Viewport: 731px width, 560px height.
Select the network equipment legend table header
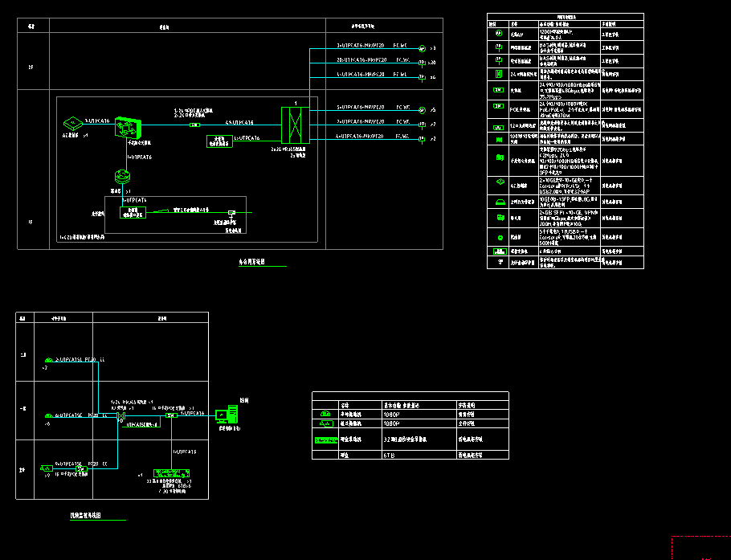[x=566, y=17]
